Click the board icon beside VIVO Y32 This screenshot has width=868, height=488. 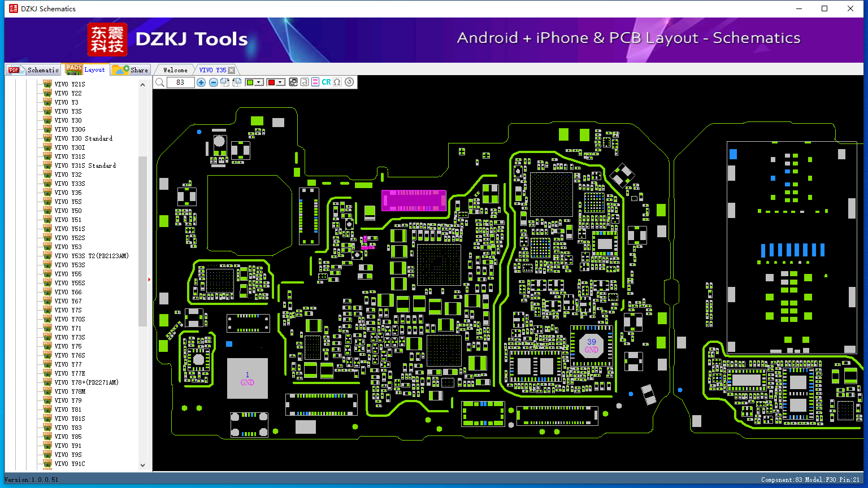click(47, 175)
